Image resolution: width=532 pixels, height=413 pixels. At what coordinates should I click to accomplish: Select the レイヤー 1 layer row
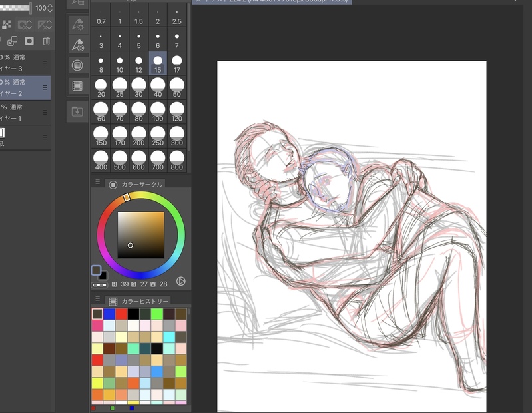point(25,113)
